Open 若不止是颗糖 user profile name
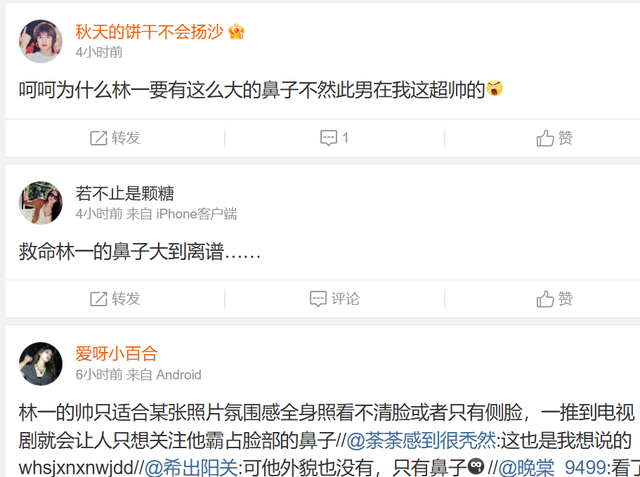 (125, 193)
